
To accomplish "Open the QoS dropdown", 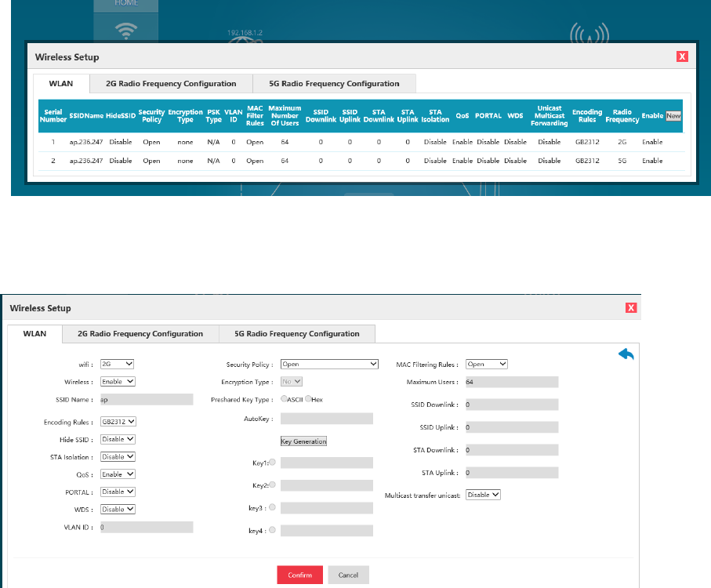I will pyautogui.click(x=118, y=474).
